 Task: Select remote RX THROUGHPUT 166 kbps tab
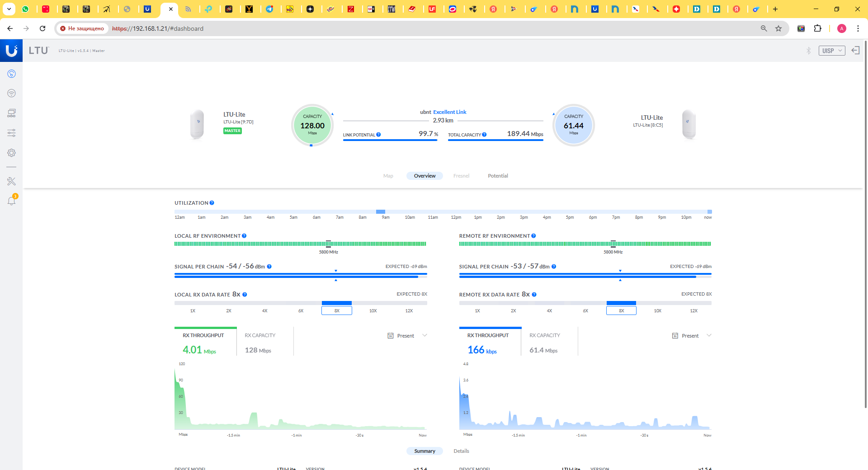click(x=490, y=342)
